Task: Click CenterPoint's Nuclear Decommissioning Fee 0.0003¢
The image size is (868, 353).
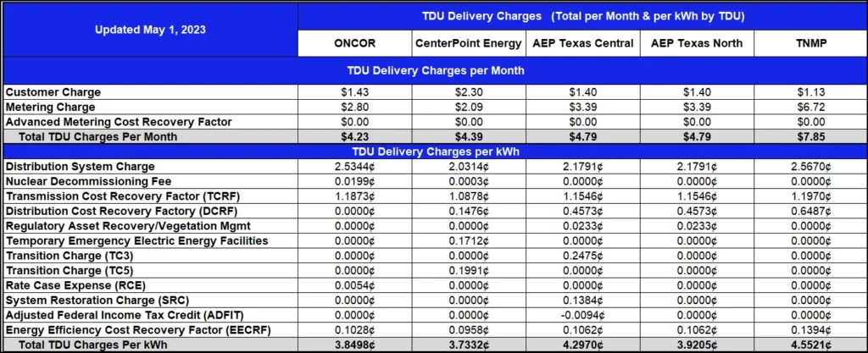Action: coord(468,181)
